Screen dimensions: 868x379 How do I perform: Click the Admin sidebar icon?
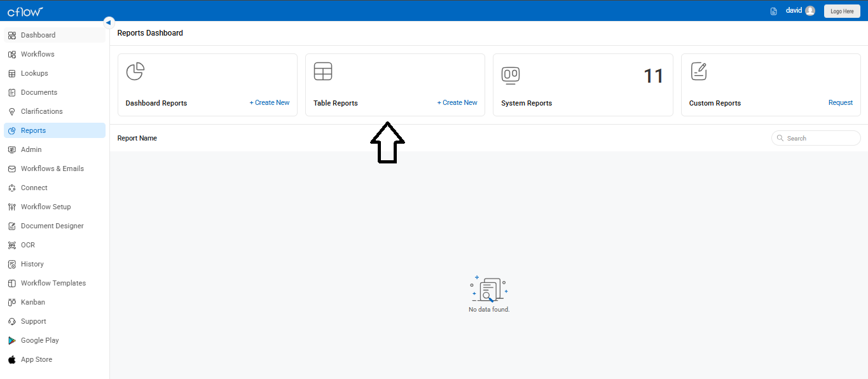pyautogui.click(x=12, y=149)
